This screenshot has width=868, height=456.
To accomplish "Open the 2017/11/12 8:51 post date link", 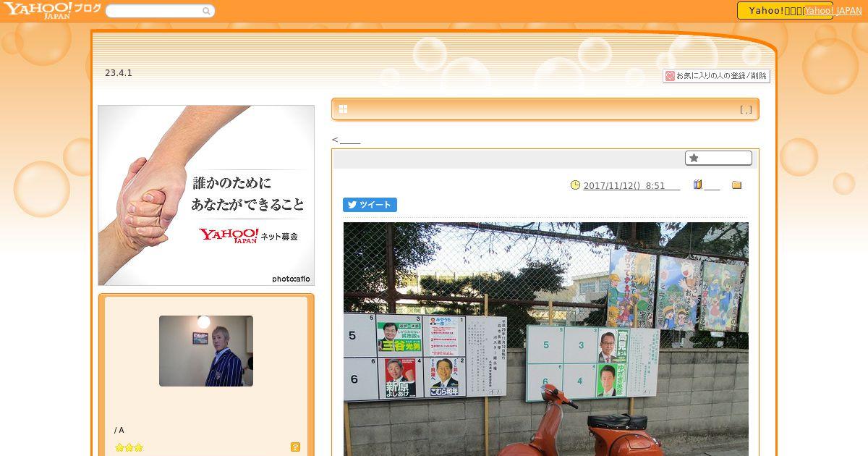I will tap(631, 185).
